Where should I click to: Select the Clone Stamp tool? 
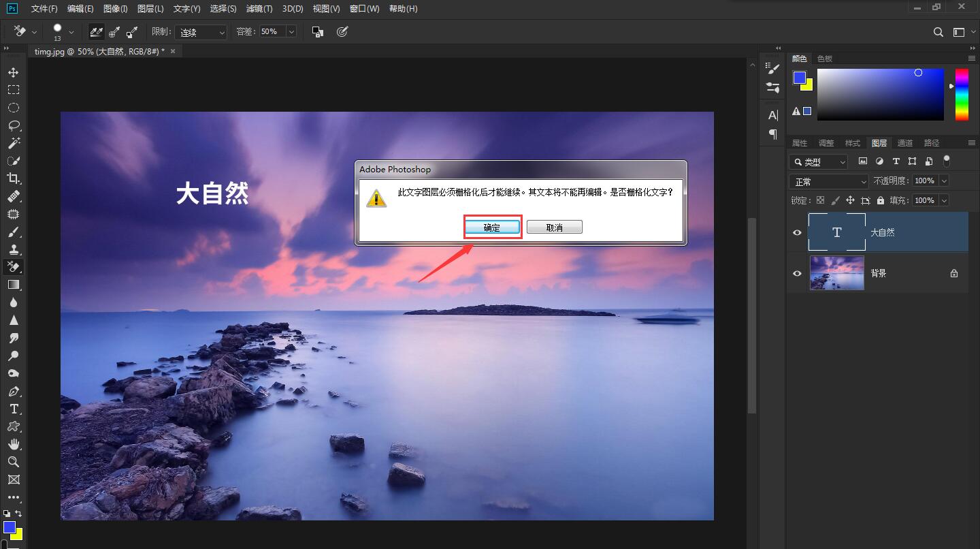[14, 249]
